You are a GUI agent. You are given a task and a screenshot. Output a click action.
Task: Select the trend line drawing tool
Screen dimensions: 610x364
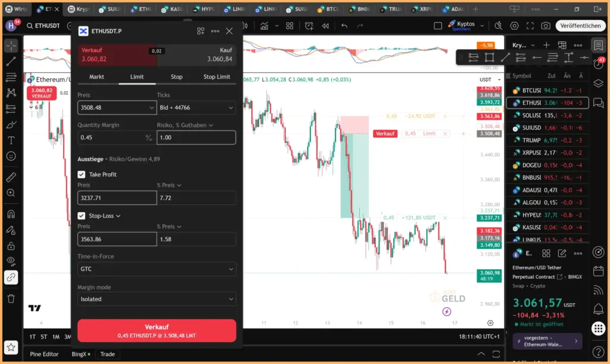click(x=11, y=61)
